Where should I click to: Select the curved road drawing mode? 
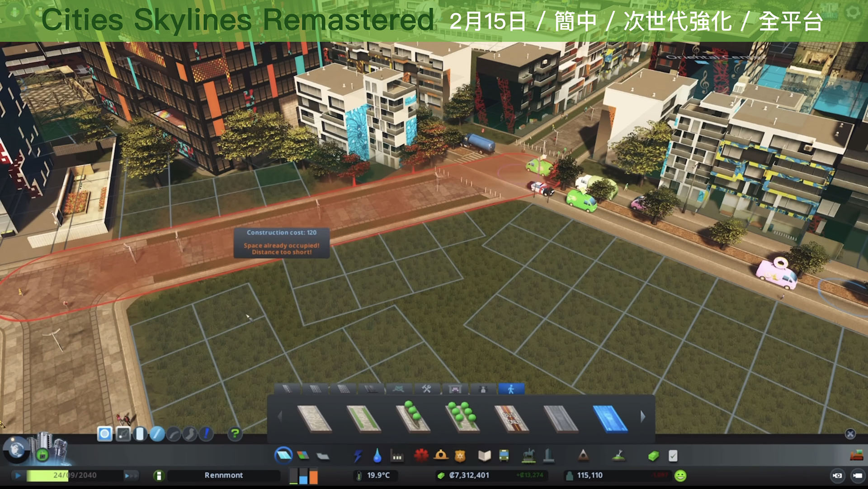coord(174,434)
